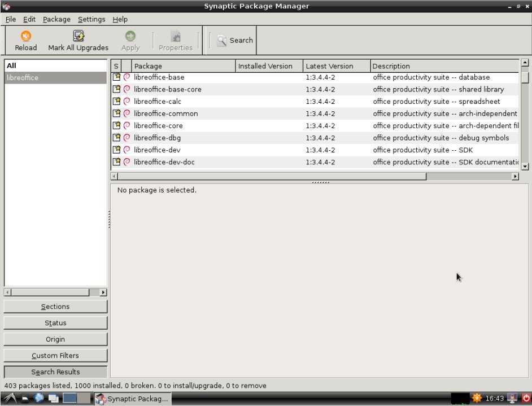Sort by the S status column header
Image resolution: width=532 pixels, height=406 pixels.
pos(116,66)
